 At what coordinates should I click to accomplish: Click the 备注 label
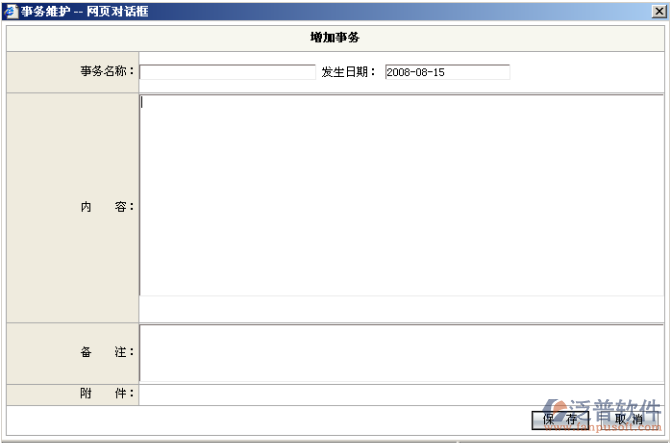pyautogui.click(x=107, y=352)
